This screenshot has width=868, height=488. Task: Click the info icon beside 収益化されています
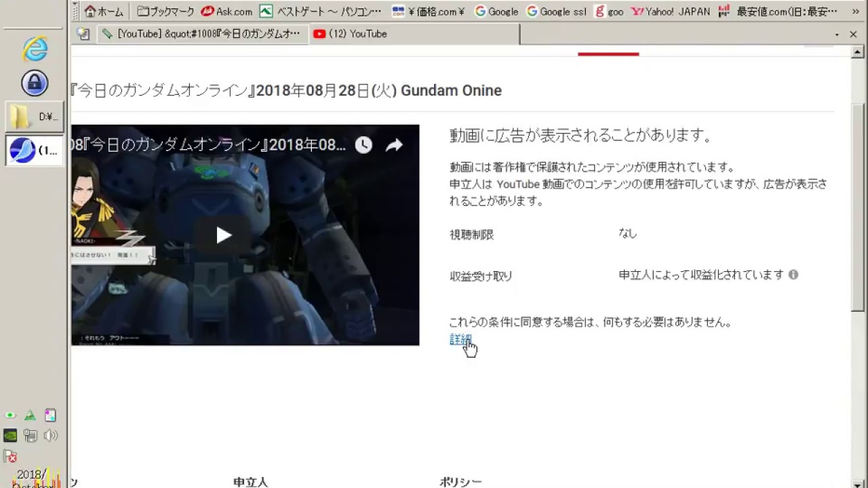(793, 274)
